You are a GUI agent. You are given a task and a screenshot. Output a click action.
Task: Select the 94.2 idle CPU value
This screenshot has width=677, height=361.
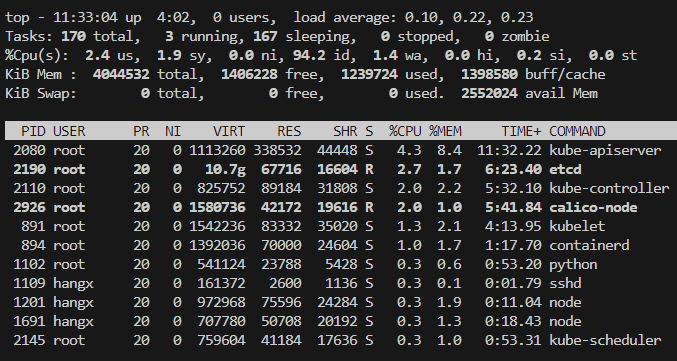pos(309,55)
